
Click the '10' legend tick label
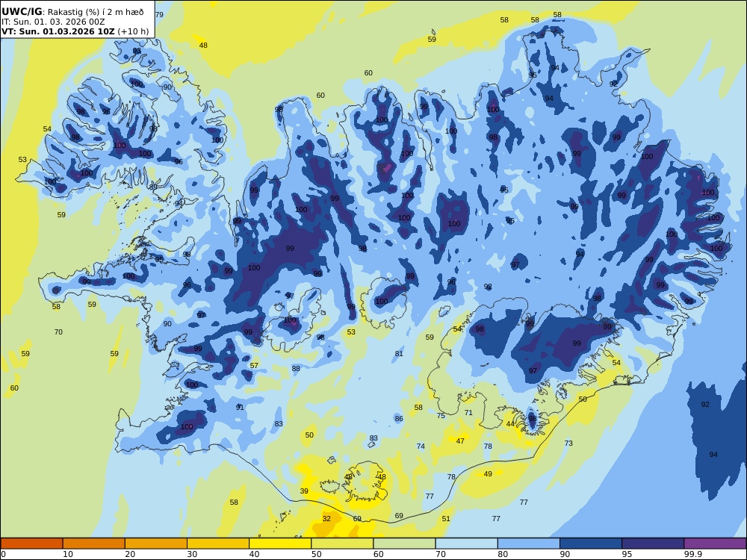click(68, 554)
